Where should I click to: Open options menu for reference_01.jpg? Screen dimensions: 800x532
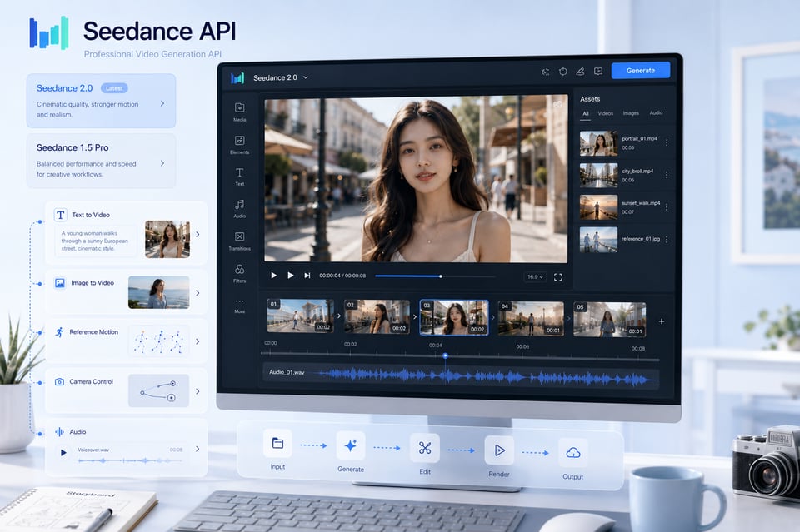(667, 239)
